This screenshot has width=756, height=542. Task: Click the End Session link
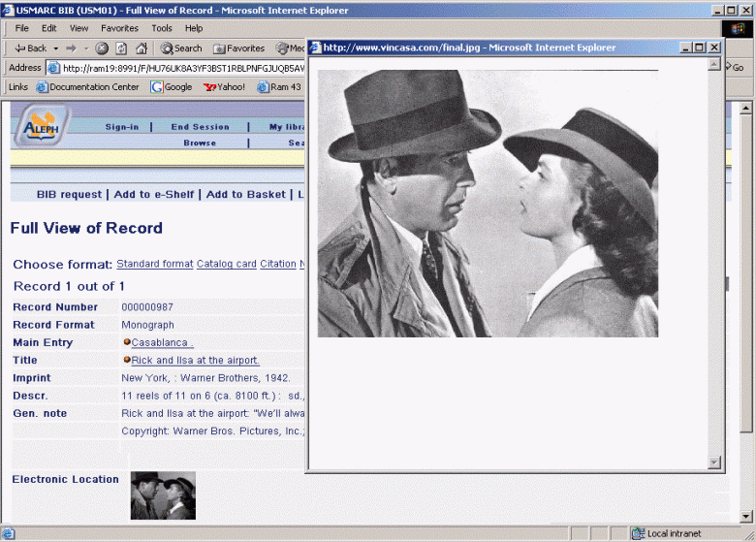pos(200,127)
